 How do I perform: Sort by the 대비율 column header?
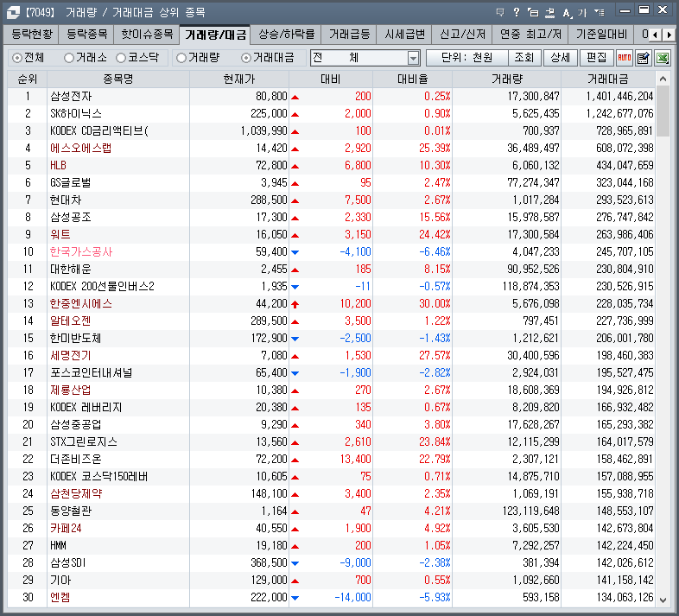click(x=412, y=79)
